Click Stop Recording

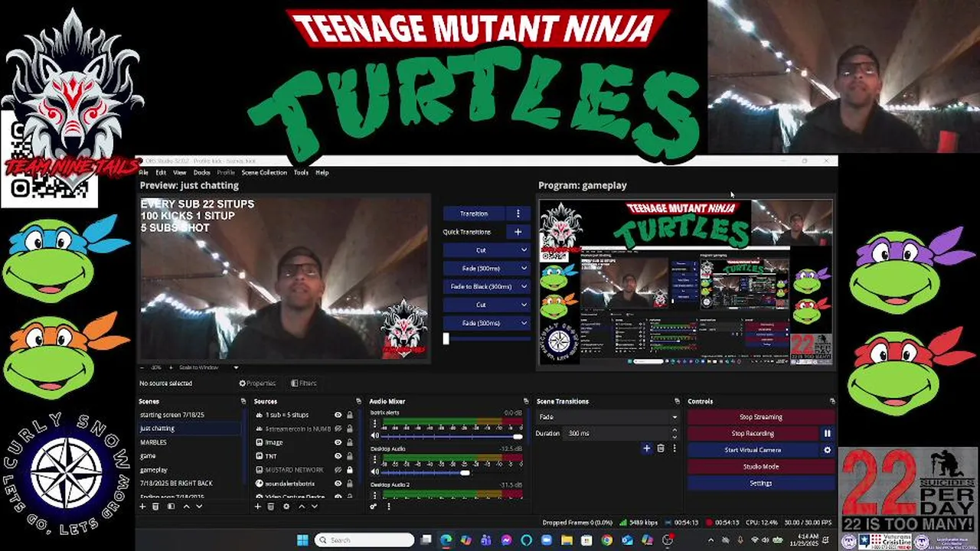coord(753,433)
